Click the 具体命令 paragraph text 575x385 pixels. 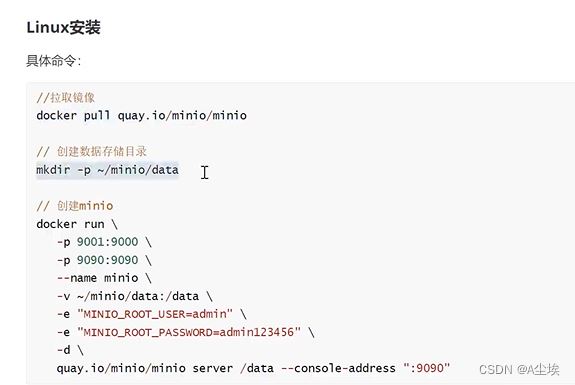tap(54, 60)
